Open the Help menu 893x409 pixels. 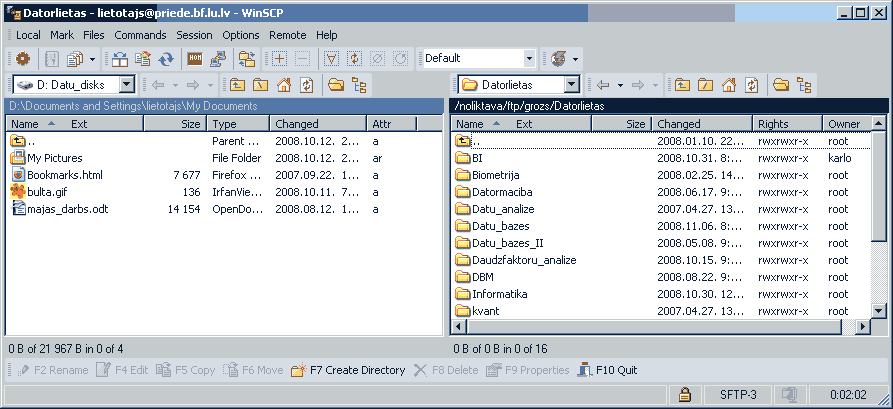326,35
